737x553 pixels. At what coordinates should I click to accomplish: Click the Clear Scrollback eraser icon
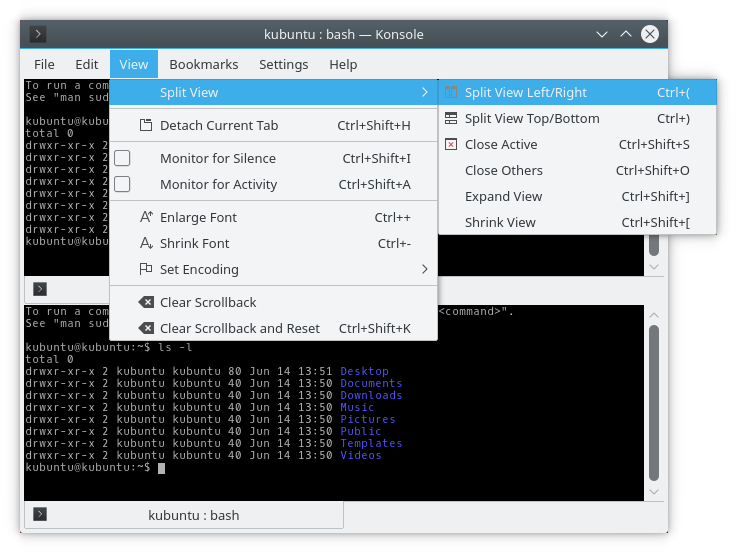tap(146, 302)
